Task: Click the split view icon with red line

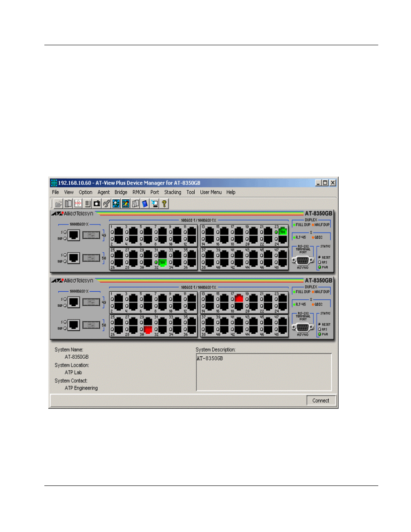Action: click(x=78, y=204)
